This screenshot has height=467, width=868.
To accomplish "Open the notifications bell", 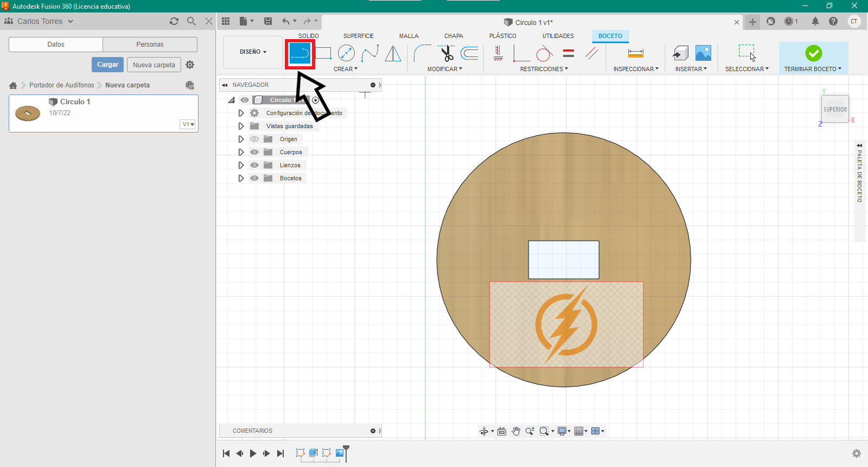I will (815, 21).
